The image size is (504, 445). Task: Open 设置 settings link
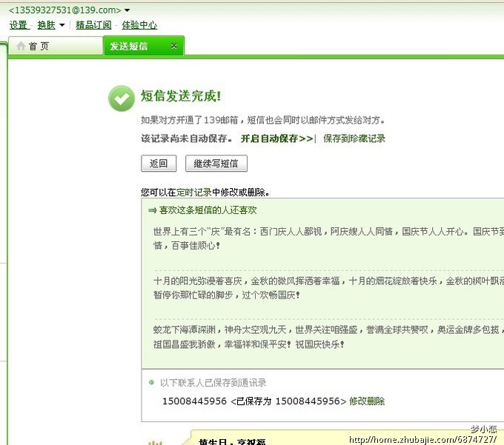point(19,25)
